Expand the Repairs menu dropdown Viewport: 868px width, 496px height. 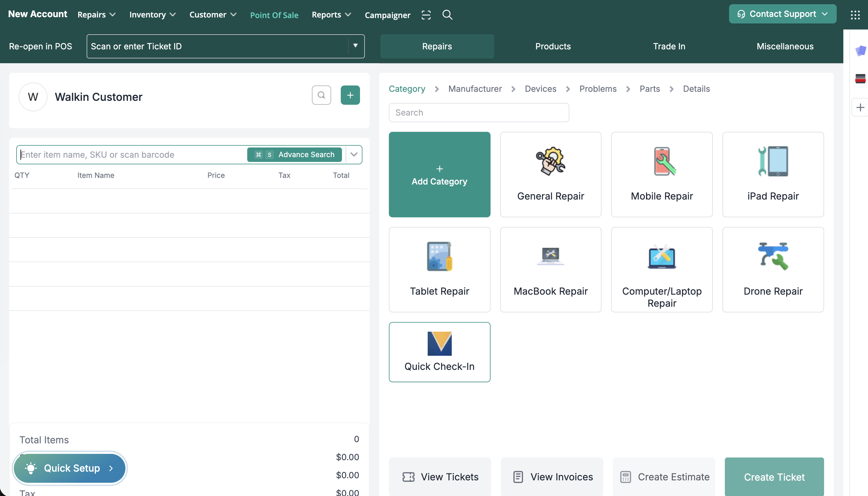[97, 15]
